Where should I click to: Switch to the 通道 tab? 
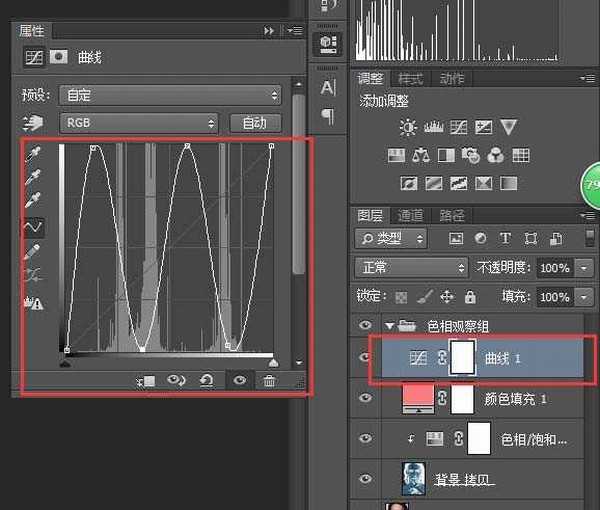tap(411, 215)
